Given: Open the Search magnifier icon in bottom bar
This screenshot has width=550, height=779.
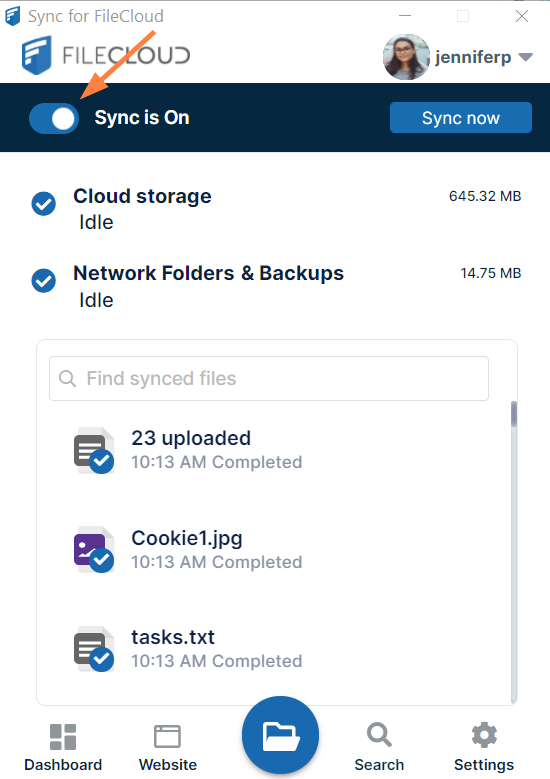Looking at the screenshot, I should click(380, 735).
